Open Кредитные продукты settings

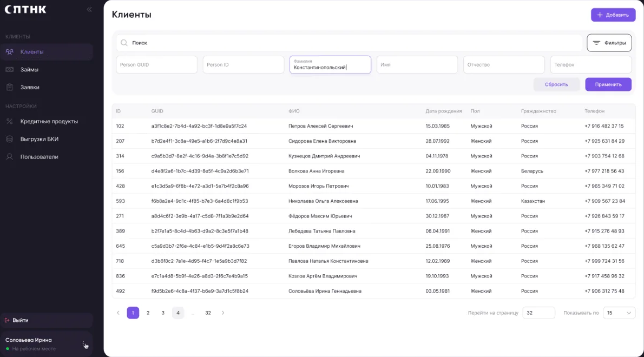(x=47, y=122)
